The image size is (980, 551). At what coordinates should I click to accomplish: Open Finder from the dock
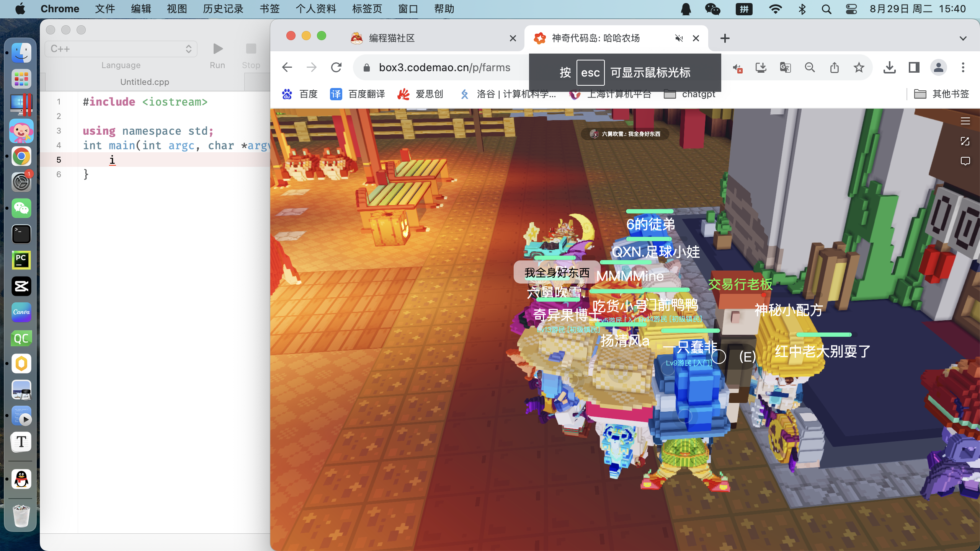[21, 53]
